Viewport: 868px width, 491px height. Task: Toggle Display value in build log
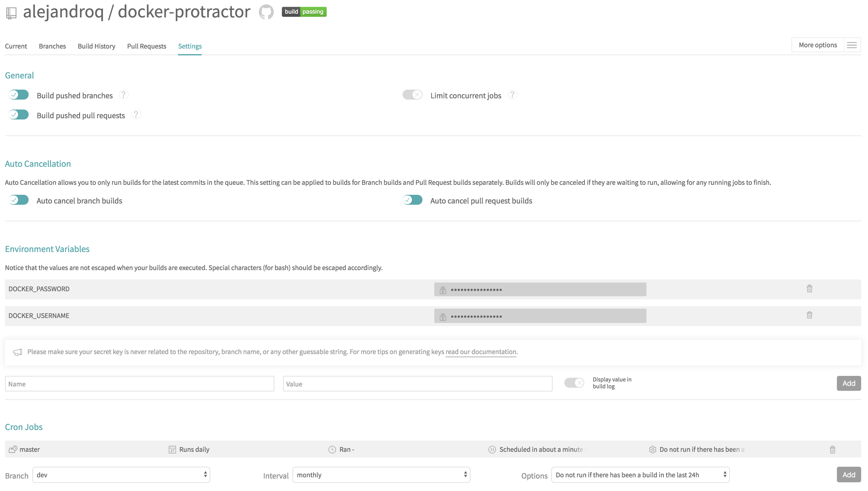[x=574, y=383]
